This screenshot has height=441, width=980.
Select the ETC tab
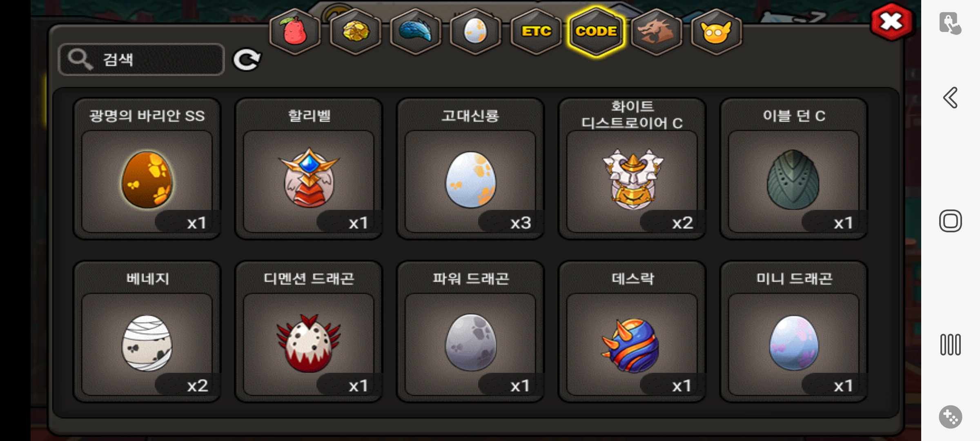click(x=536, y=32)
